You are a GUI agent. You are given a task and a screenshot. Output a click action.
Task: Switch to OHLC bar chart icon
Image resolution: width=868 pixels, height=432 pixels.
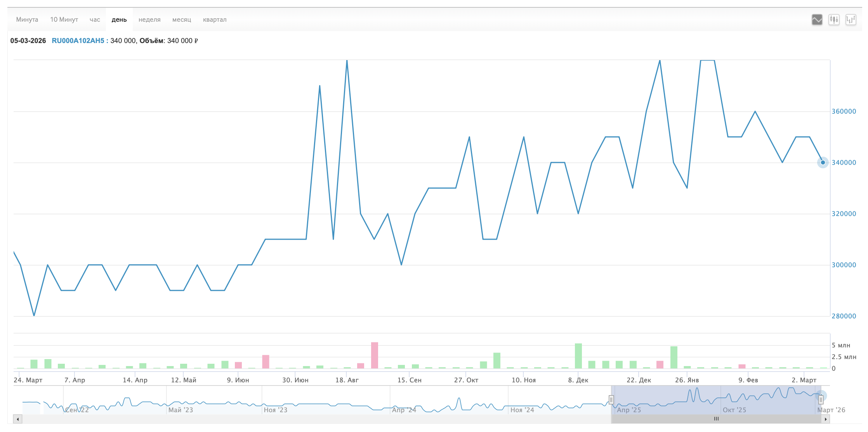(851, 19)
